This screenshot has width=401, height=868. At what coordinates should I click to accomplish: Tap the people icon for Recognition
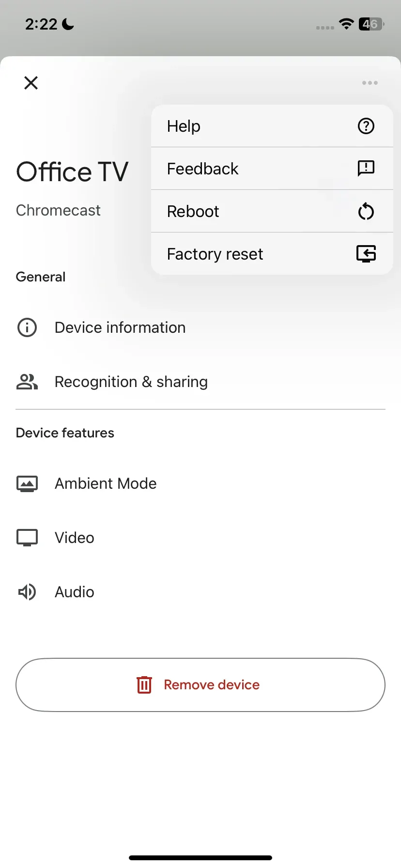click(27, 382)
